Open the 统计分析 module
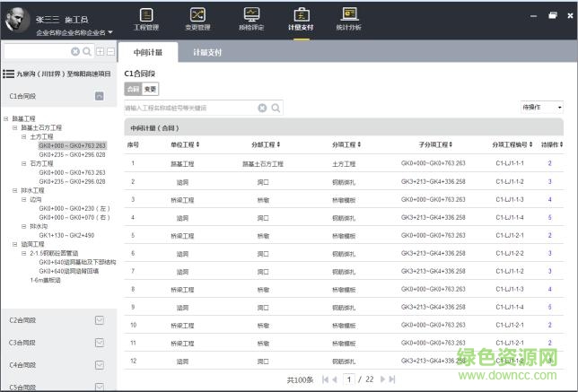The width and height of the screenshot is (578, 392). click(x=350, y=20)
